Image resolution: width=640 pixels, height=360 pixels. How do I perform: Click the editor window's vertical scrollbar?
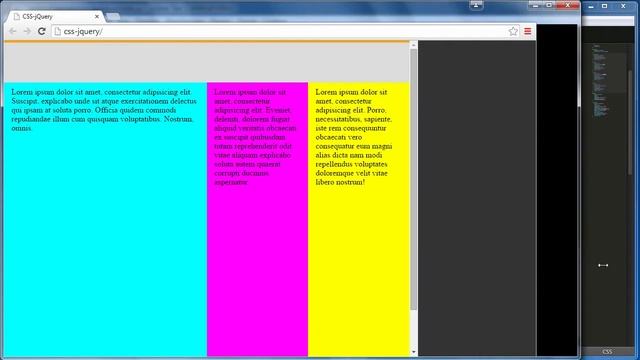630,122
